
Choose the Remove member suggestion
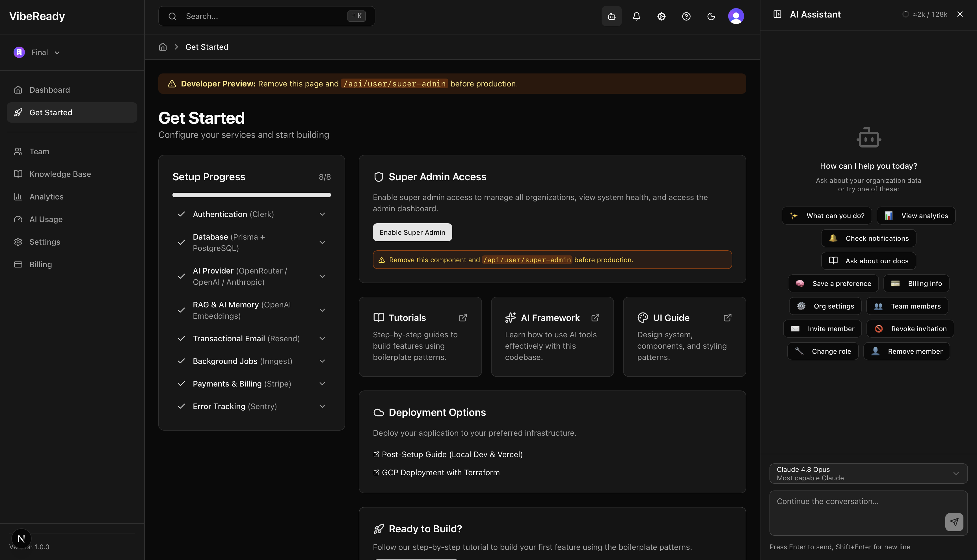pos(906,351)
